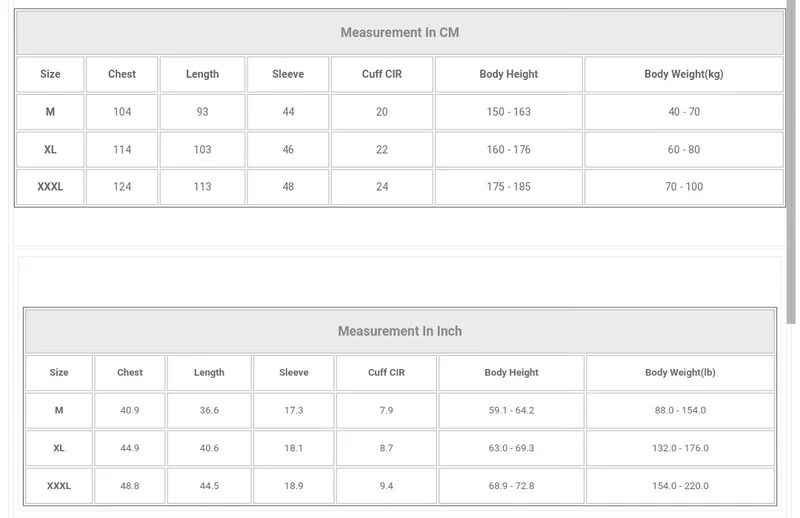Viewport: 800px width, 518px height.
Task: Select the body weight cell "70 - 100"
Action: coord(684,187)
